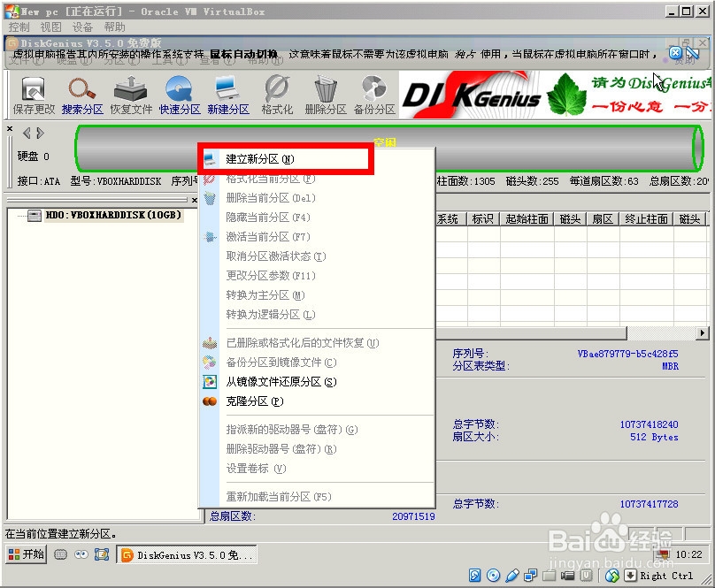Screen dimensions: 715x588
Task: Choose 转换为逻辑分区(L) menu entry
Action: click(316, 315)
